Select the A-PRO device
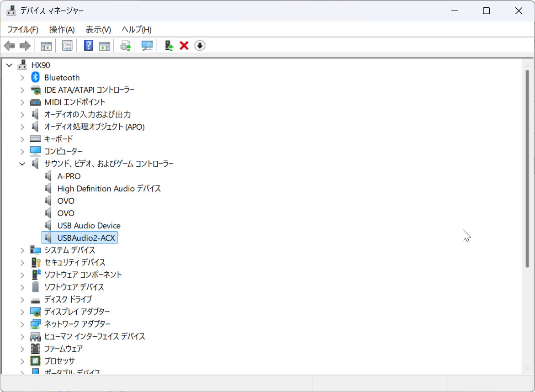The width and height of the screenshot is (535, 392). point(69,176)
